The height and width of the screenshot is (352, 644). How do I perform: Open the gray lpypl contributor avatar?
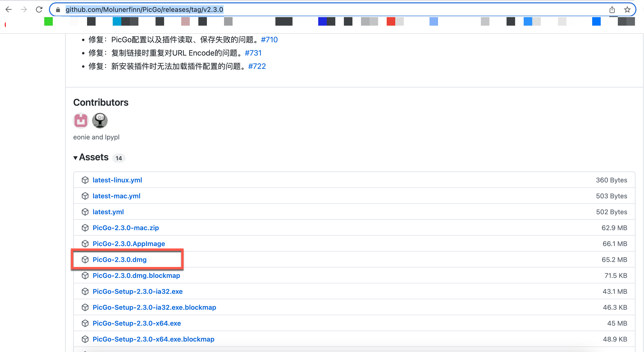100,121
